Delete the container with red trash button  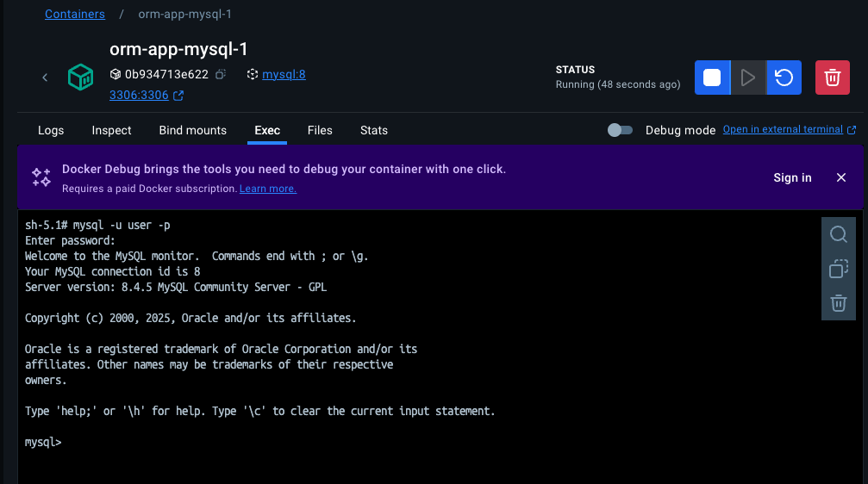pos(832,78)
